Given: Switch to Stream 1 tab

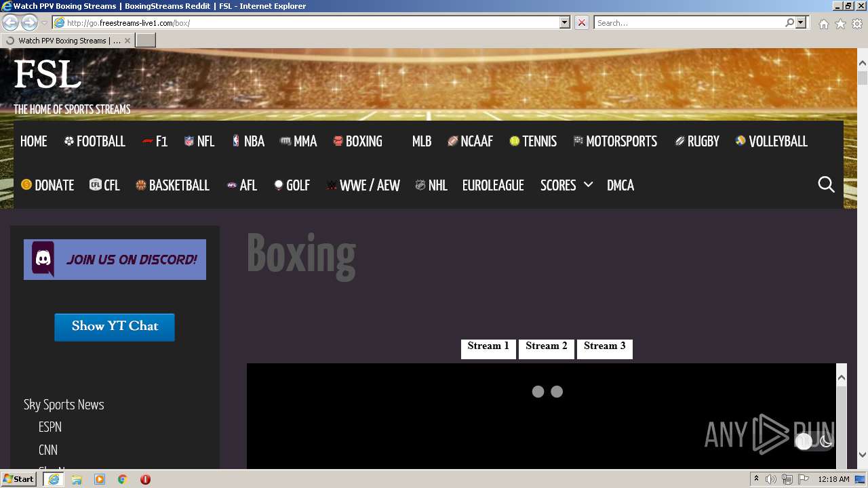Looking at the screenshot, I should [x=488, y=348].
